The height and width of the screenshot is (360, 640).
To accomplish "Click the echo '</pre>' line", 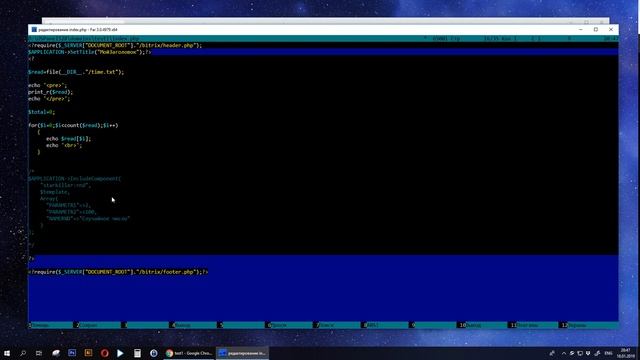I will click(49, 99).
